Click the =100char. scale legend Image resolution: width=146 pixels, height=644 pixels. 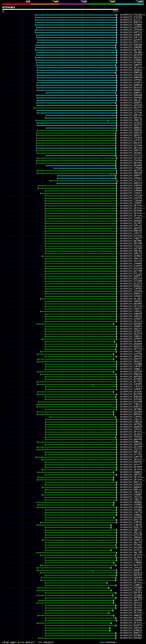click(108, 642)
